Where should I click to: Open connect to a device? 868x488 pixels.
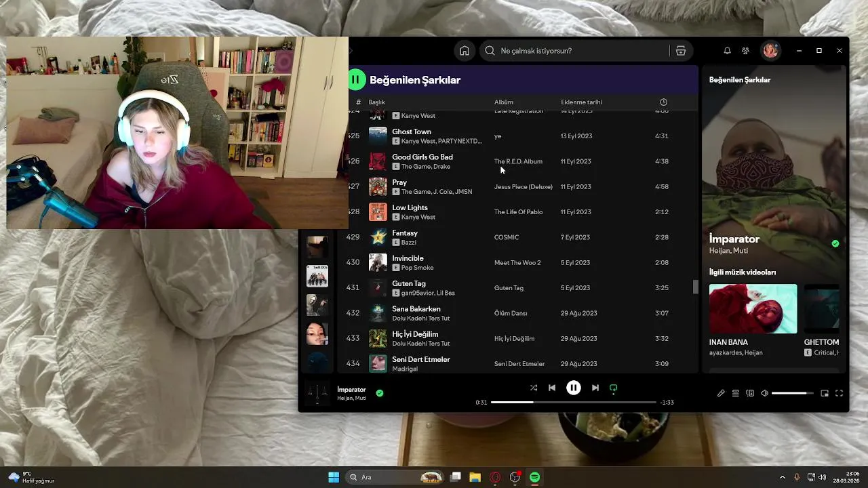pyautogui.click(x=750, y=393)
